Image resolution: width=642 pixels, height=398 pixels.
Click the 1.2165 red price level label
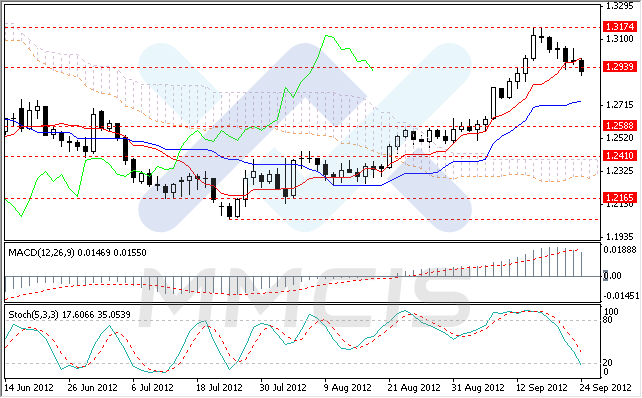tap(620, 198)
